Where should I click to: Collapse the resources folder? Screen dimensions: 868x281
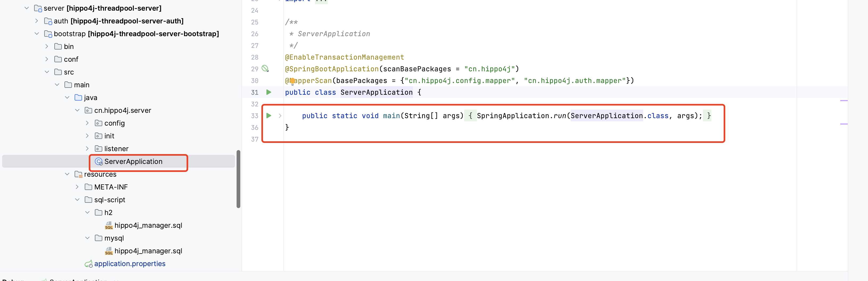(x=67, y=174)
